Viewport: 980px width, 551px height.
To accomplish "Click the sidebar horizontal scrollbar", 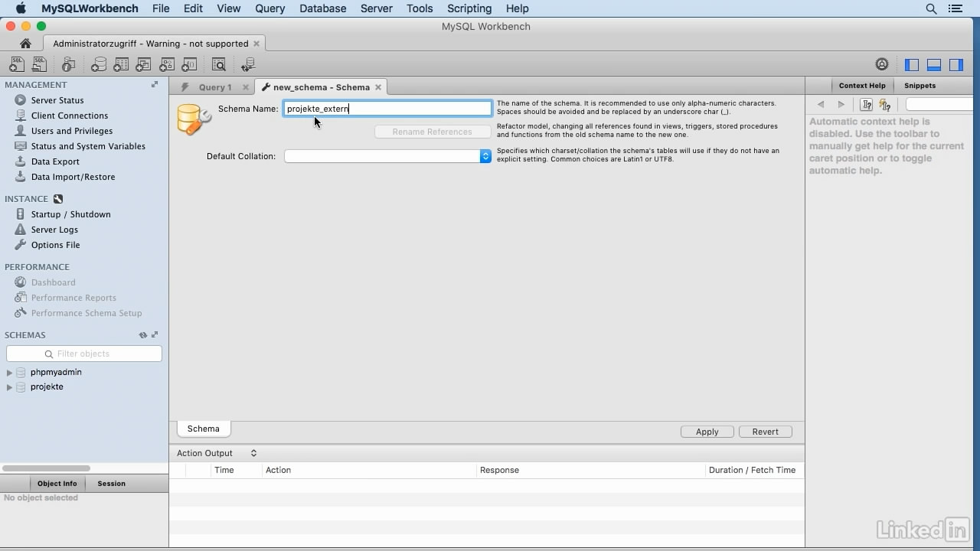I will [47, 468].
